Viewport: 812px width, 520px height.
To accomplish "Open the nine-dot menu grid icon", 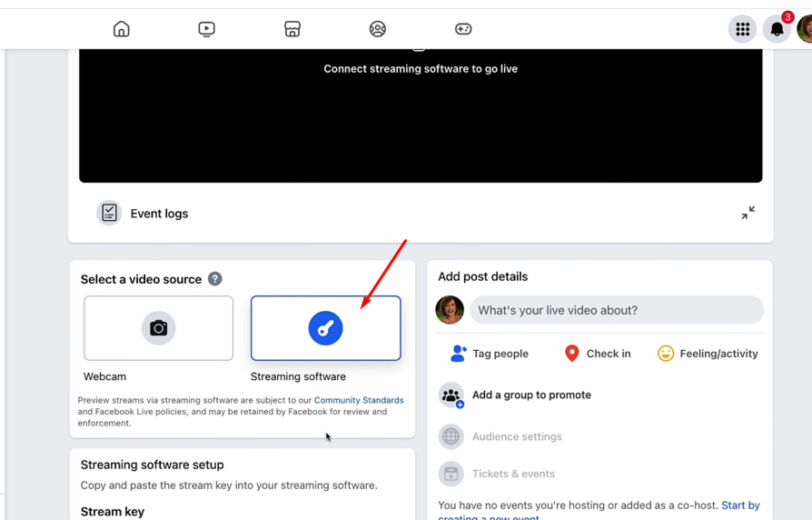I will (742, 29).
